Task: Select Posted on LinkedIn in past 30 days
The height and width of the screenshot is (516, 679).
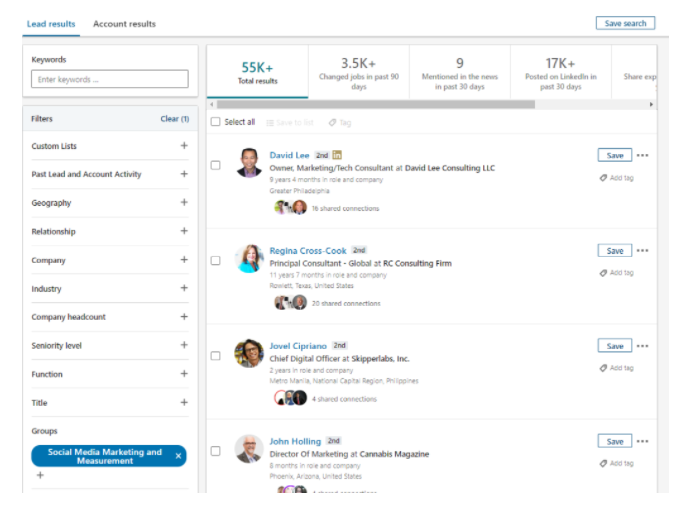Action: tap(561, 72)
